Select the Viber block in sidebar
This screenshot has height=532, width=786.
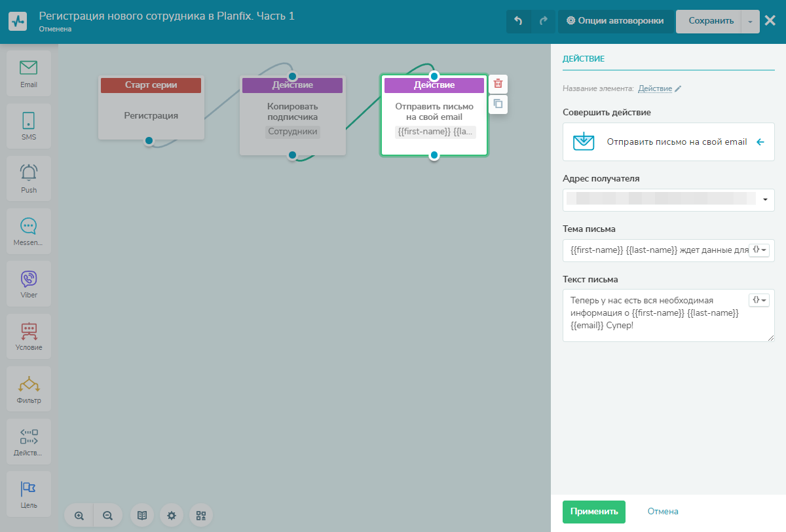[29, 284]
